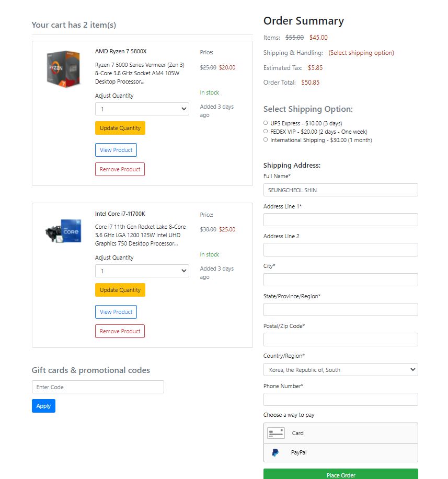The height and width of the screenshot is (479, 448).
Task: Click the $45.00 items price
Action: (x=318, y=37)
